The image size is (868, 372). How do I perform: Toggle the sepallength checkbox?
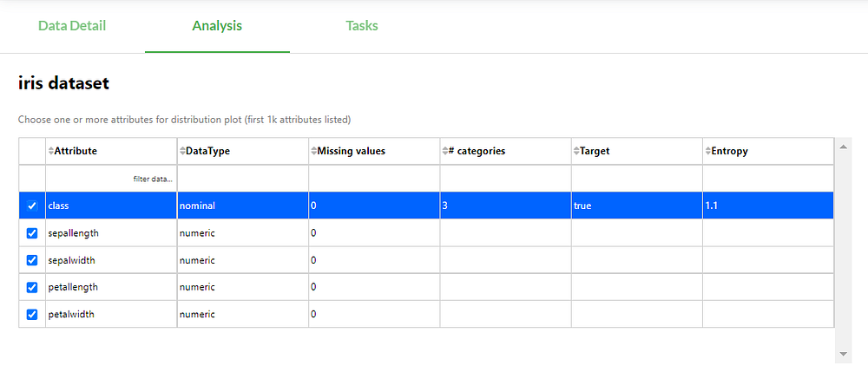(32, 233)
